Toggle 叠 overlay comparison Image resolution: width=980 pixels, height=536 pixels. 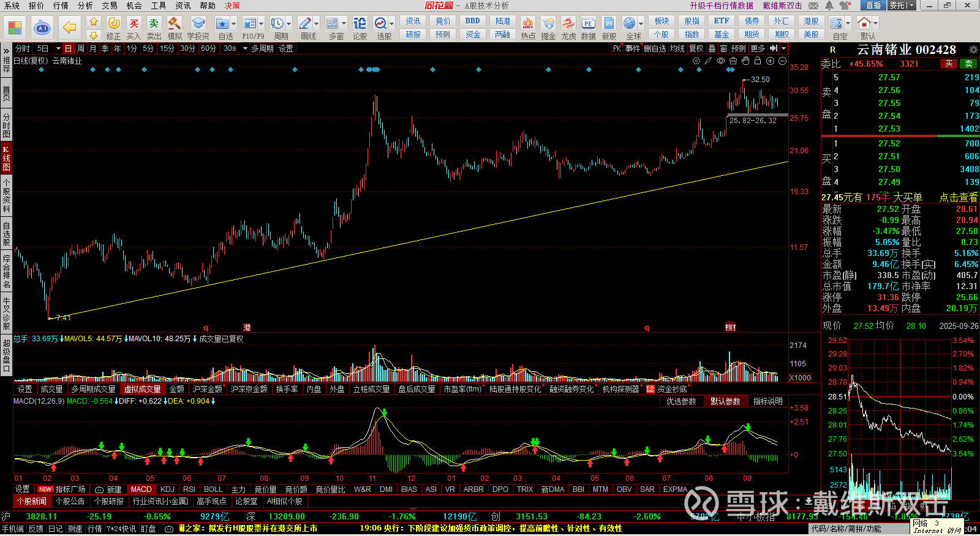(x=712, y=48)
